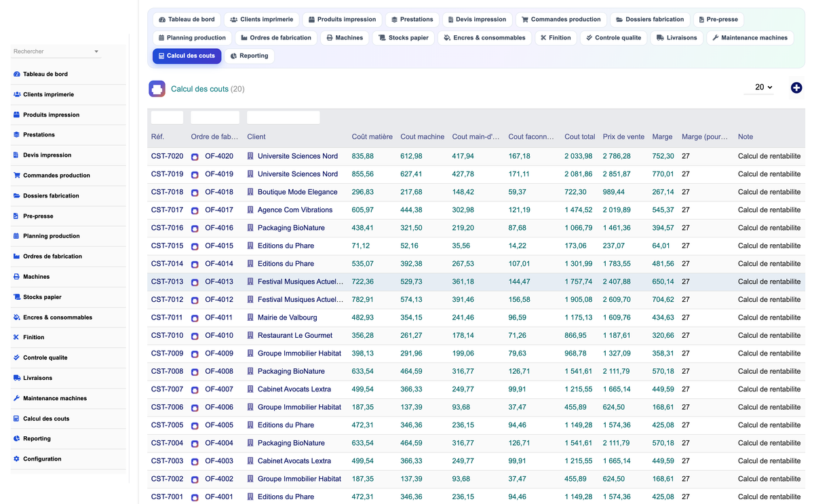Sort by Prix de vente column header
The width and height of the screenshot is (814, 504).
tap(623, 137)
